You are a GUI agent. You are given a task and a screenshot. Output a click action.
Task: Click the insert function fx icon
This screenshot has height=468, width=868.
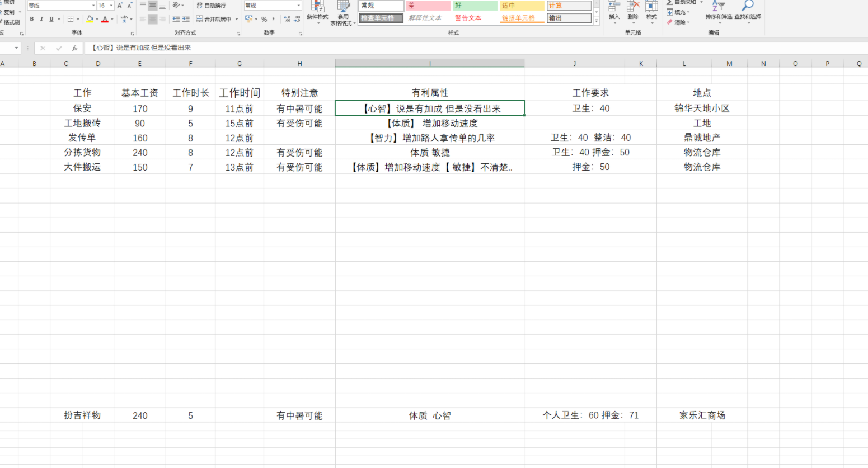coord(74,48)
